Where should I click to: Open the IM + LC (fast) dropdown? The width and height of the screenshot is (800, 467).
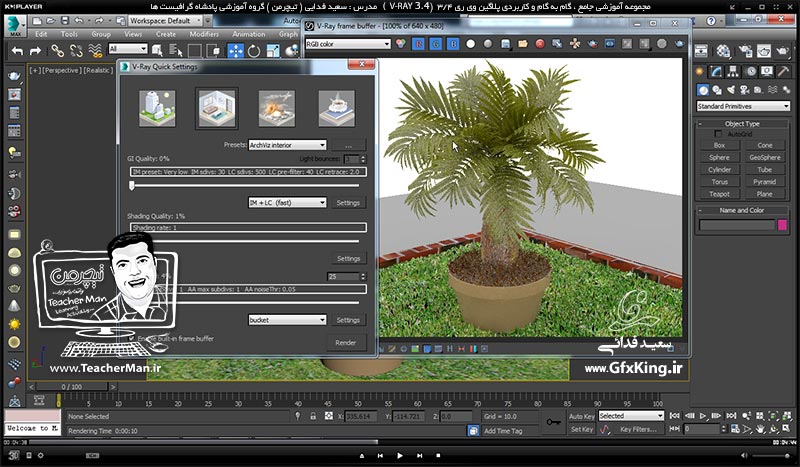(287, 203)
